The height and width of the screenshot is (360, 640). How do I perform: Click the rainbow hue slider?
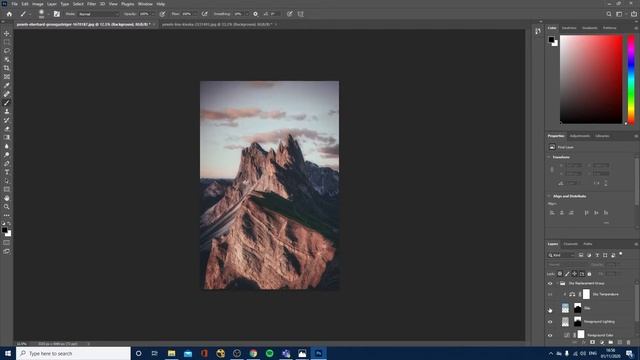(631, 80)
